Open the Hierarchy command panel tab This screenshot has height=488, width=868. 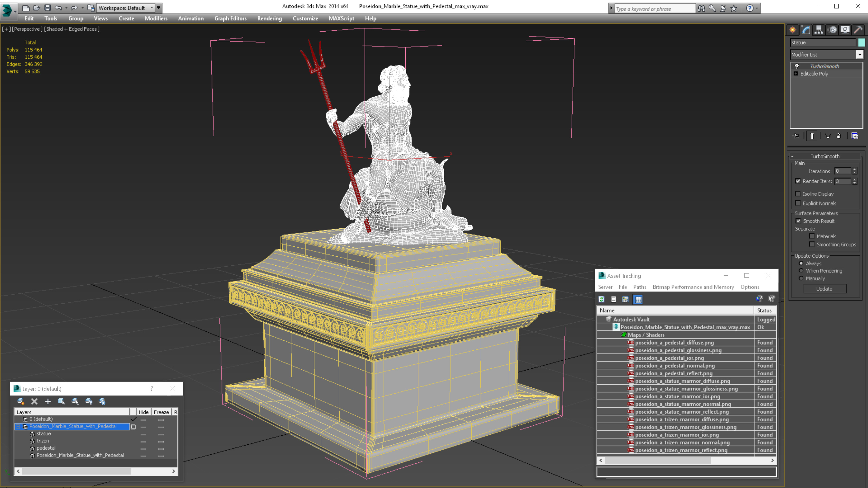[819, 30]
